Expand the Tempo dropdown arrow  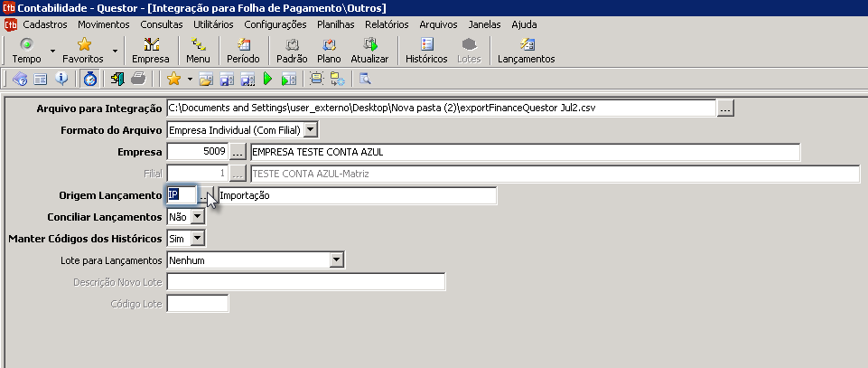[52, 51]
